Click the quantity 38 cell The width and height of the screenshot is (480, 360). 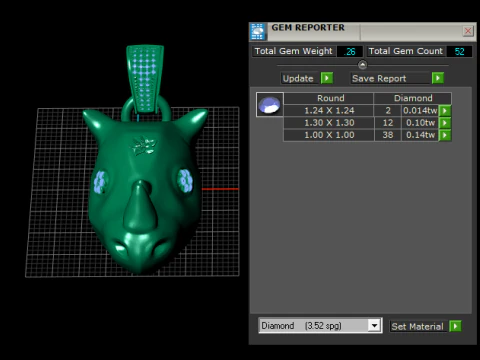pyautogui.click(x=388, y=135)
